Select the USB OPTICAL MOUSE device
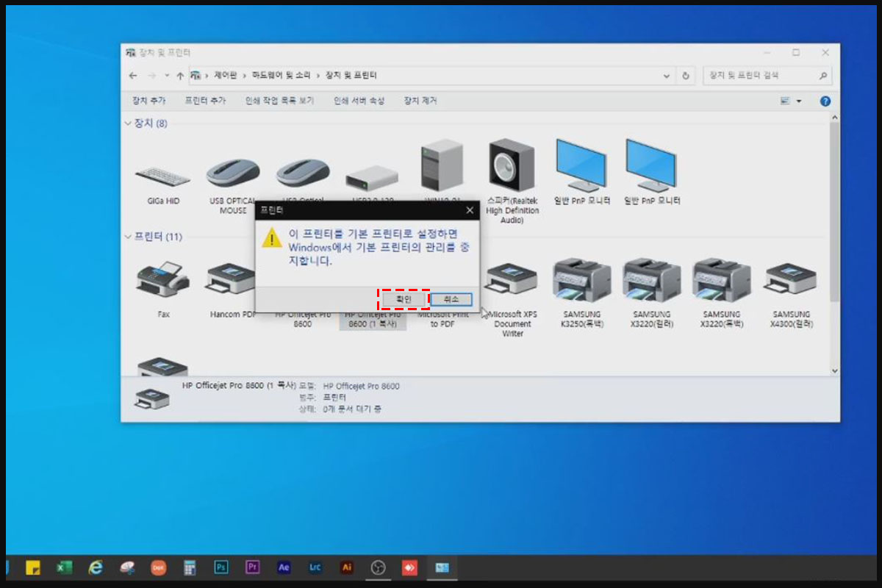Viewport: 882px width, 588px height. [x=233, y=185]
